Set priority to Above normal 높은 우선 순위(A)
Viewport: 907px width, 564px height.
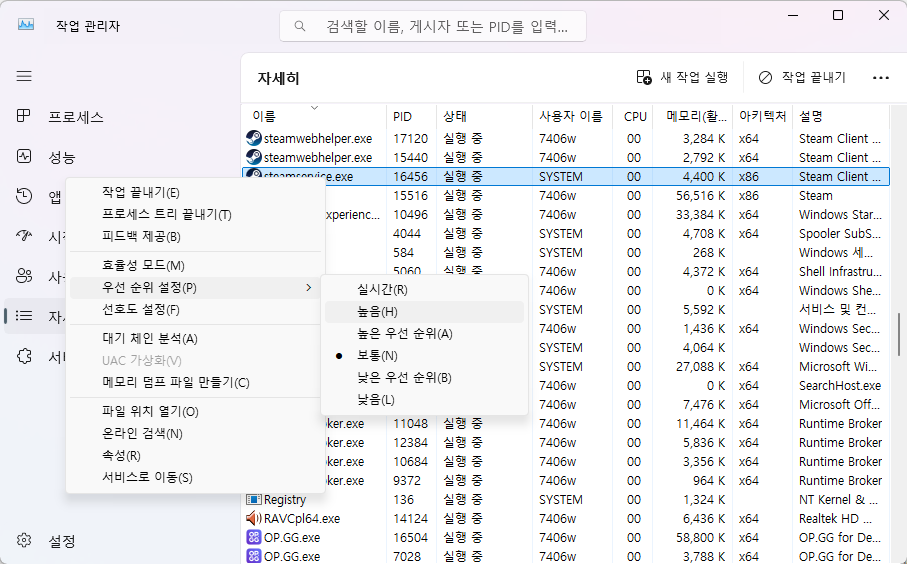tap(425, 334)
